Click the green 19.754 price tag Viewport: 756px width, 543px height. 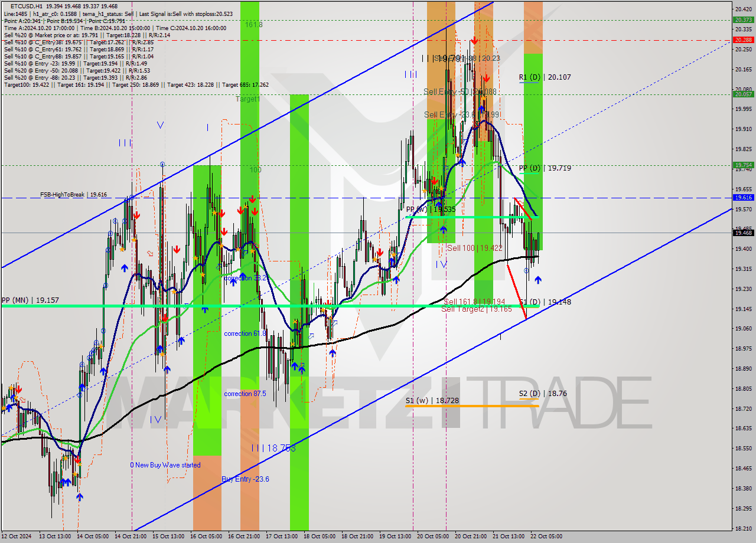pos(743,165)
